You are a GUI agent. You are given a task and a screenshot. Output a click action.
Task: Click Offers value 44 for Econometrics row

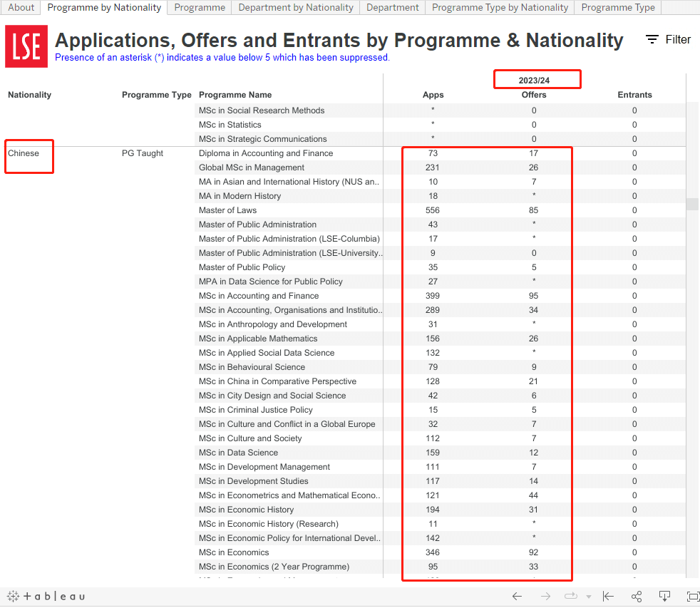(533, 496)
